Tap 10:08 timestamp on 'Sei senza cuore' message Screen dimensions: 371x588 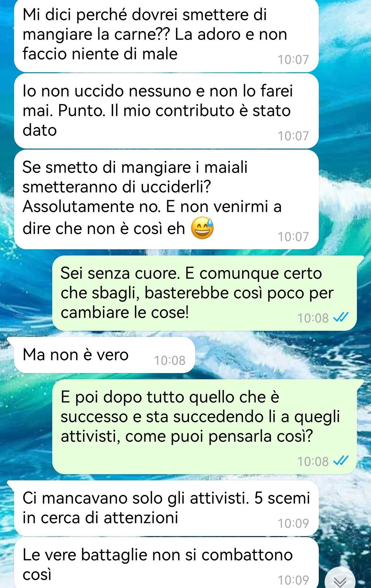pos(313,318)
